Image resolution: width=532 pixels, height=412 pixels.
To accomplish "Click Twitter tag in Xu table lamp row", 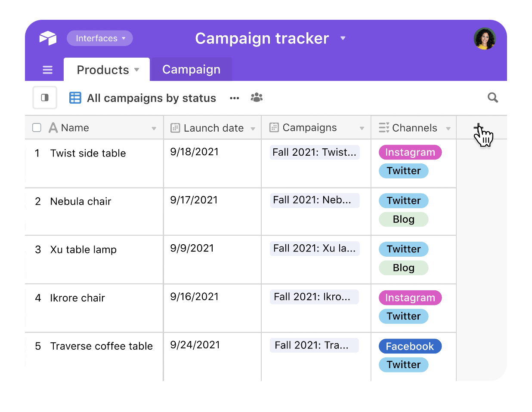I will [404, 249].
